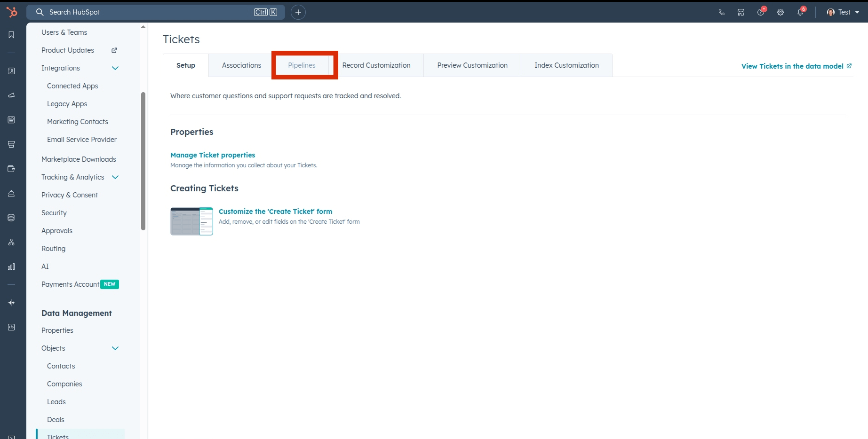Switch to the Record Customization tab
The height and width of the screenshot is (439, 868).
tap(376, 65)
